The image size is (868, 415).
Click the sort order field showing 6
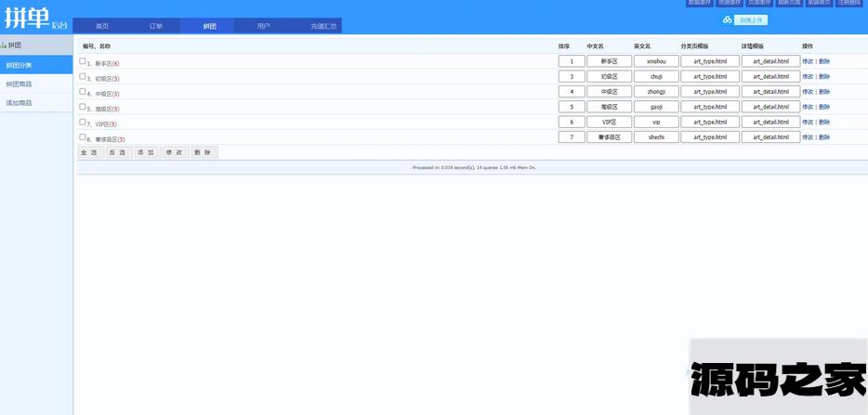tap(572, 122)
